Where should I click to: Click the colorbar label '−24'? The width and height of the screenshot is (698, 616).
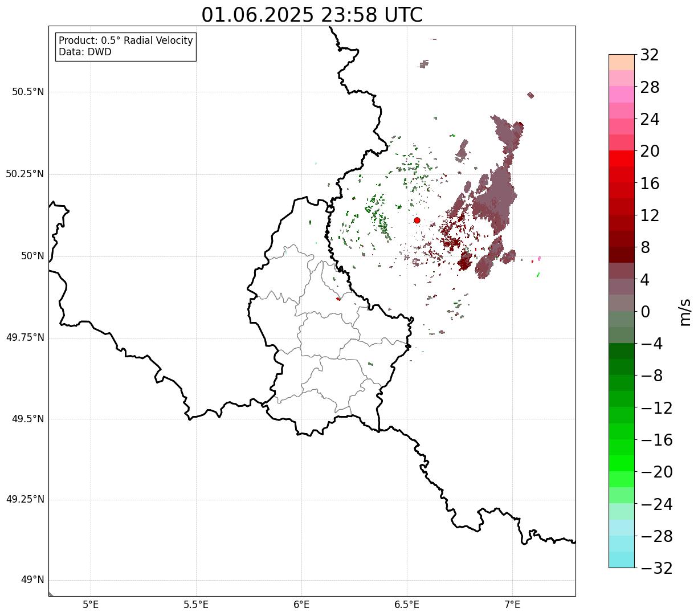point(656,504)
